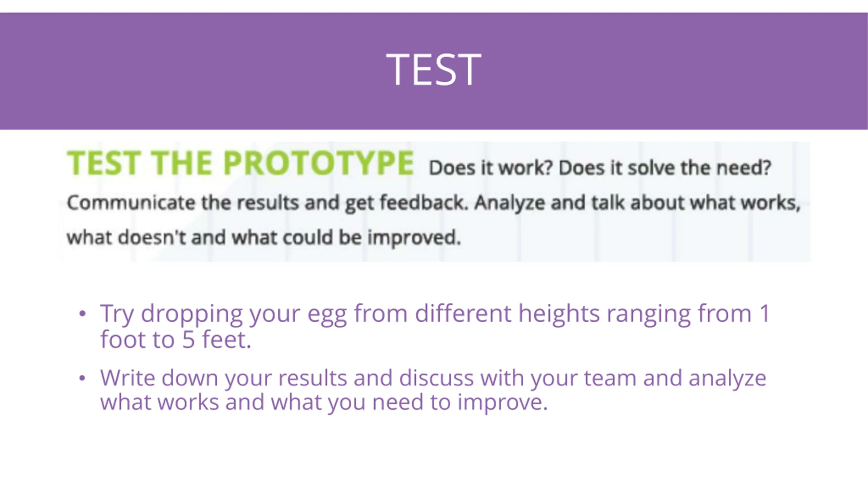Click the first bullet point marker
Screen dimensions: 868x488
[x=82, y=313]
